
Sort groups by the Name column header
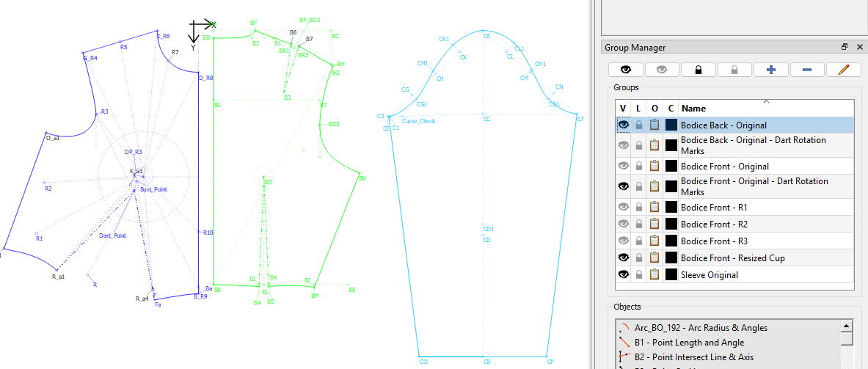765,108
